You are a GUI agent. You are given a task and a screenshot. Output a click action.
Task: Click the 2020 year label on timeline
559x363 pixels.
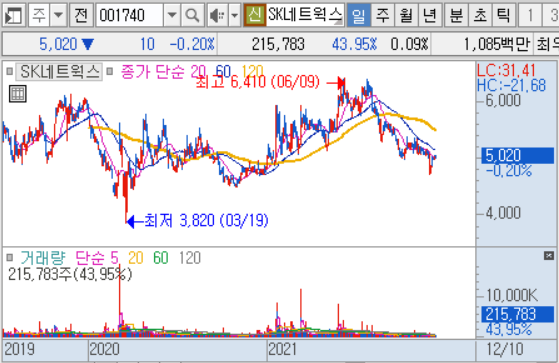(x=104, y=349)
